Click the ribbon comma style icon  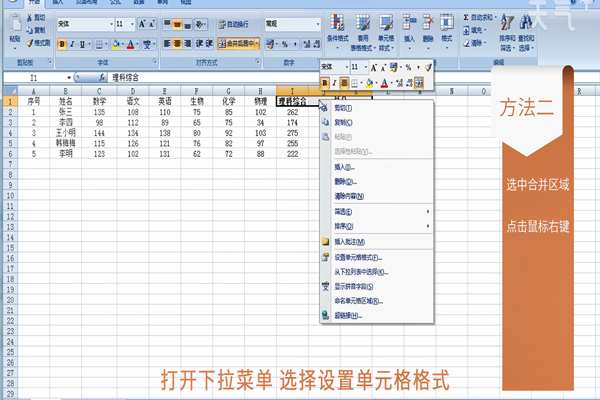(x=295, y=44)
